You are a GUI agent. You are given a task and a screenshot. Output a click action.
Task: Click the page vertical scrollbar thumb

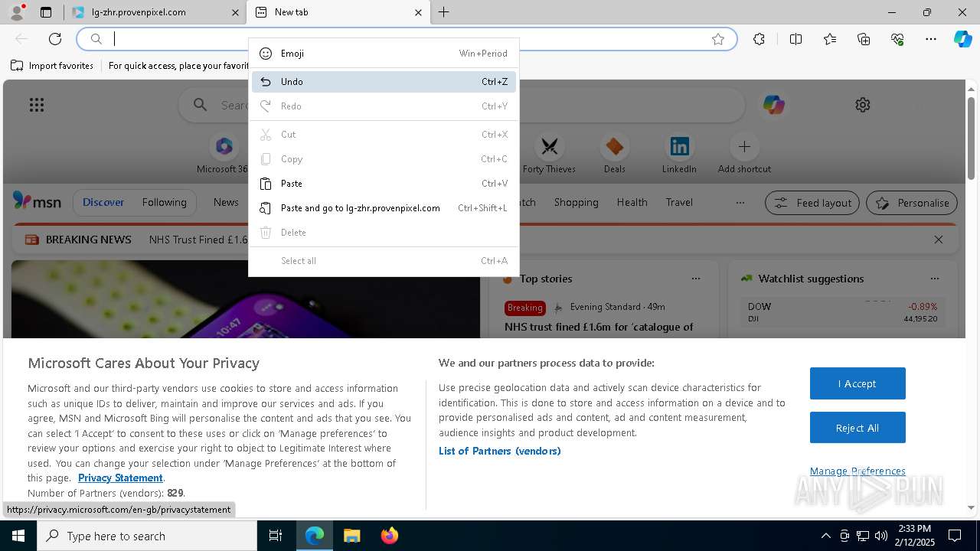tap(971, 138)
